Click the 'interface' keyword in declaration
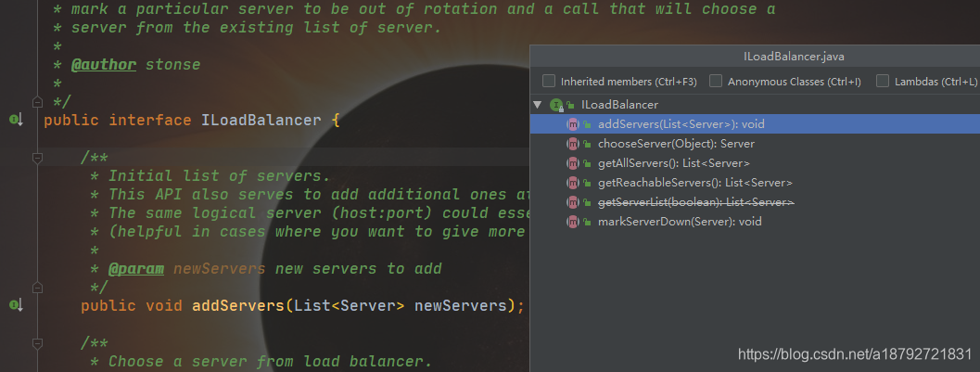 click(x=150, y=120)
